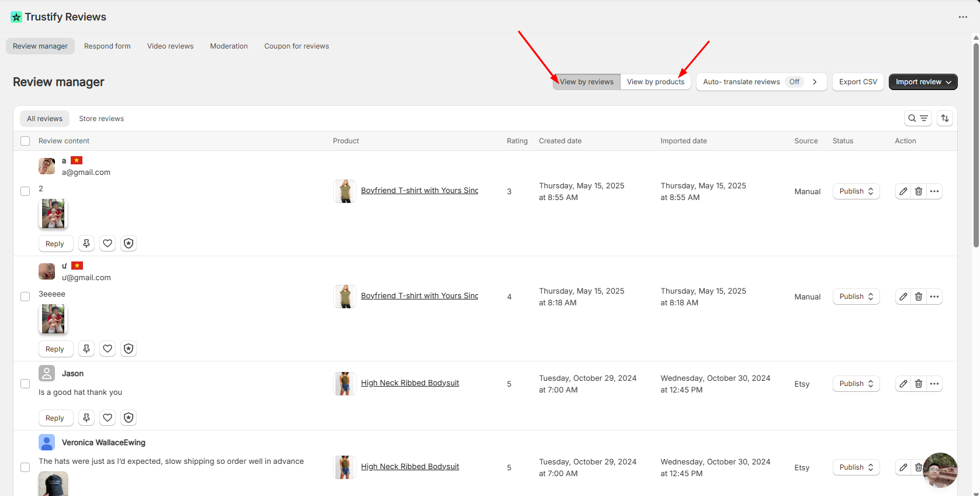980x496 pixels.
Task: Select Veronica WallaceEwing's review checkbox
Action: (x=25, y=467)
